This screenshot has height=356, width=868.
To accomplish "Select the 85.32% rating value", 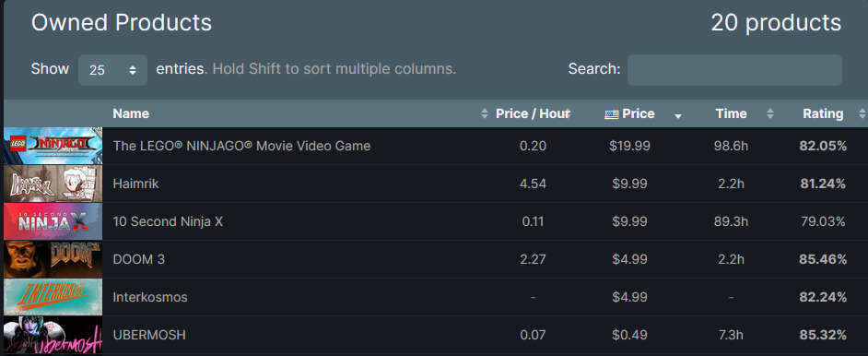I will [823, 335].
